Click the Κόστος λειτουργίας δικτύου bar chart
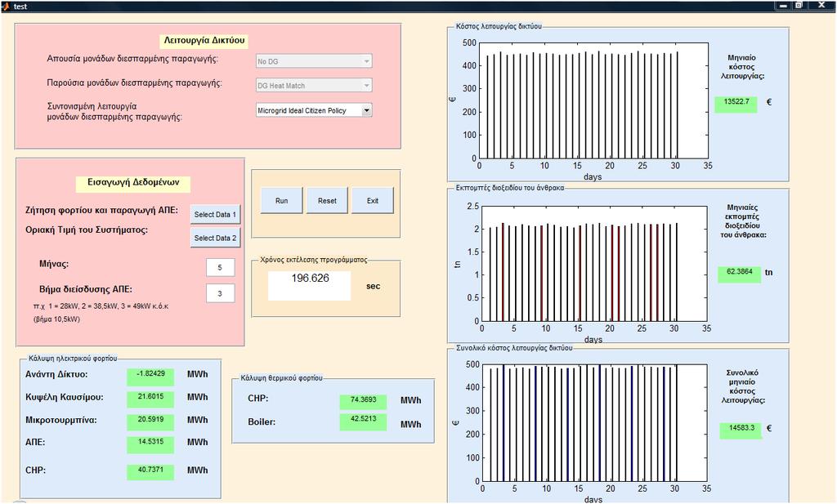This screenshot has width=837, height=504. 593,100
